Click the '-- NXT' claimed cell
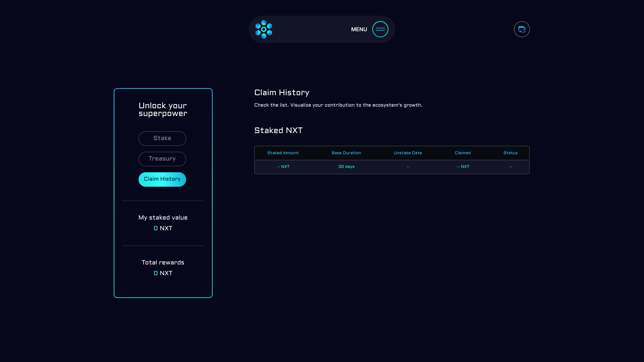This screenshot has height=362, width=644. pos(463,167)
